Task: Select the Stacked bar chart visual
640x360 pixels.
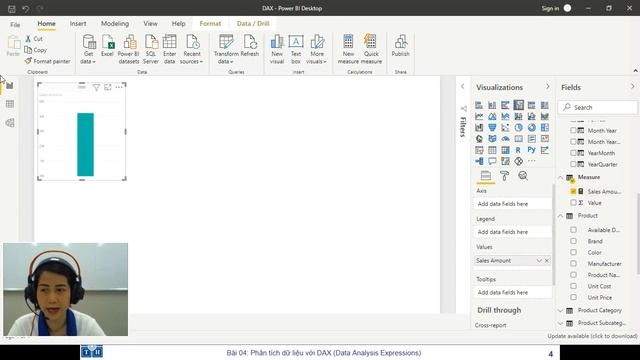Action: (x=479, y=105)
